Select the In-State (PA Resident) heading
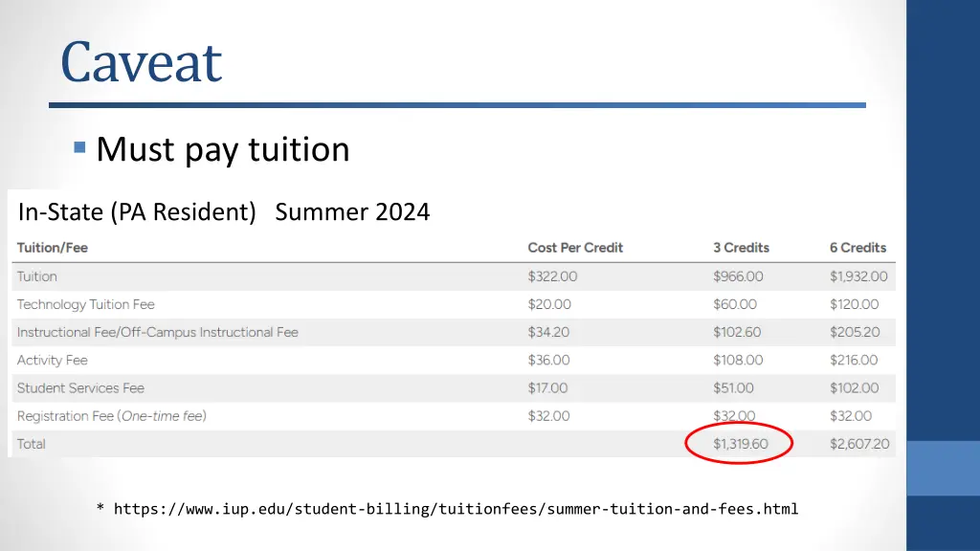The width and height of the screenshot is (980, 551). [137, 211]
